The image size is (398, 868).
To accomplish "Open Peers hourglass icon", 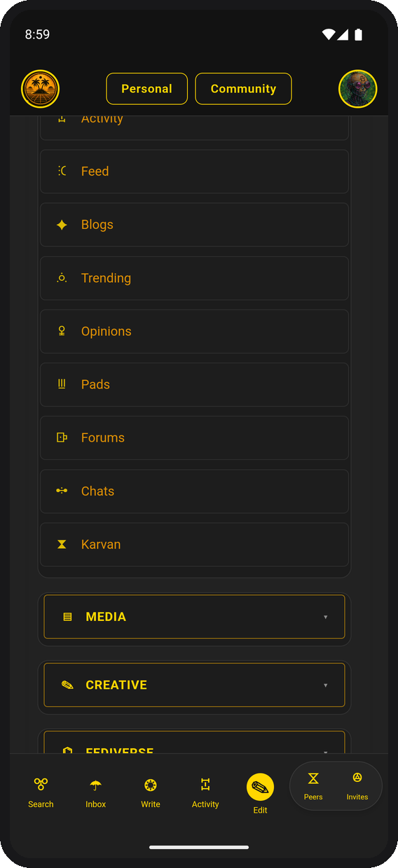I will [313, 778].
